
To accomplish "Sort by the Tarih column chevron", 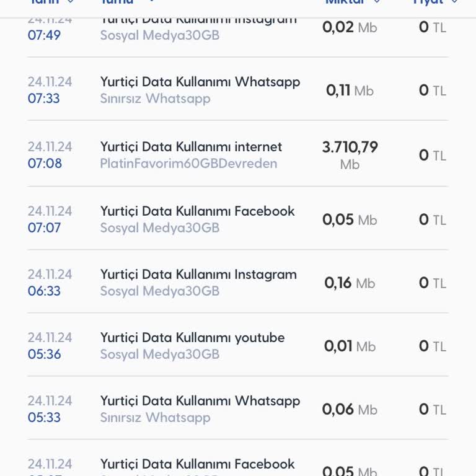I will (72, 2).
